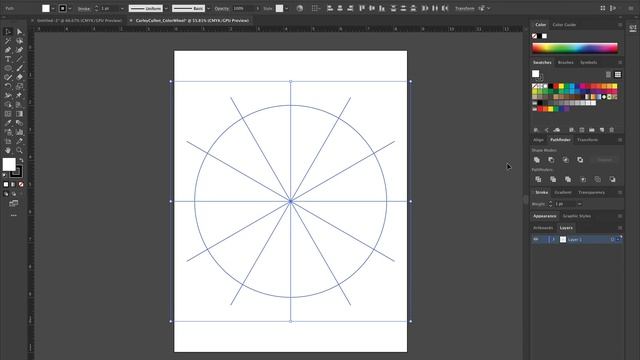640x360 pixels.
Task: Open stroke color dropdown in control bar
Action: (x=70, y=8)
